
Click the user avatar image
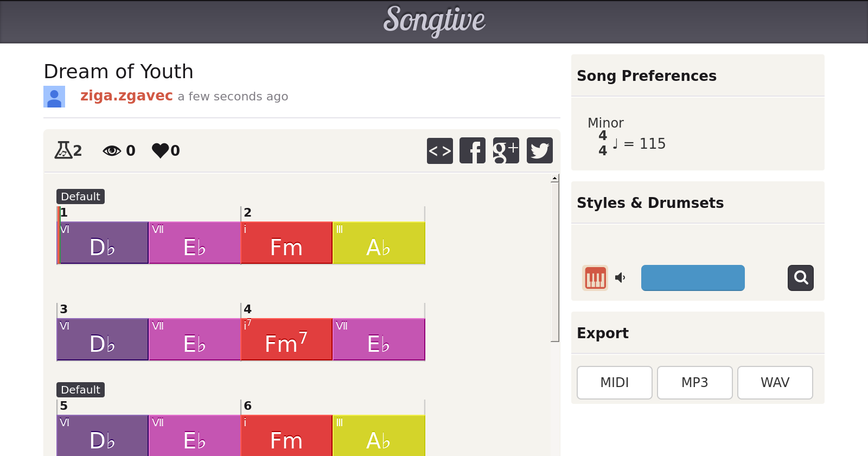point(54,97)
